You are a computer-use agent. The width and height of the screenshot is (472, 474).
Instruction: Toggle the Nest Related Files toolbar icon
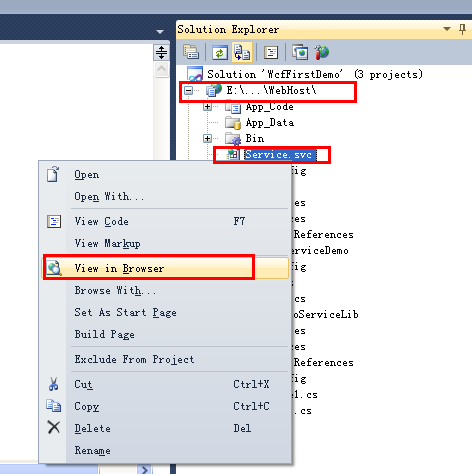(242, 52)
